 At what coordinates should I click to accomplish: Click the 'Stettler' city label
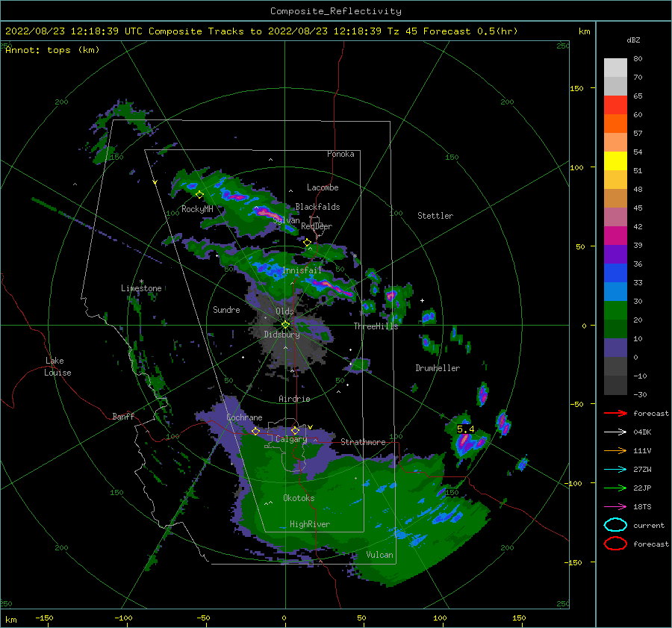[435, 216]
